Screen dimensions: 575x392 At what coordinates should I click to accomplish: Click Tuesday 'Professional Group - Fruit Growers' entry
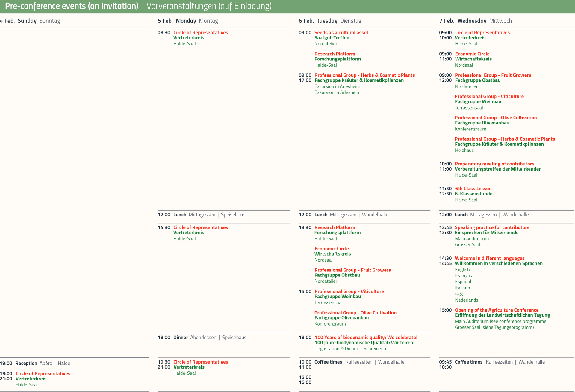pos(353,270)
